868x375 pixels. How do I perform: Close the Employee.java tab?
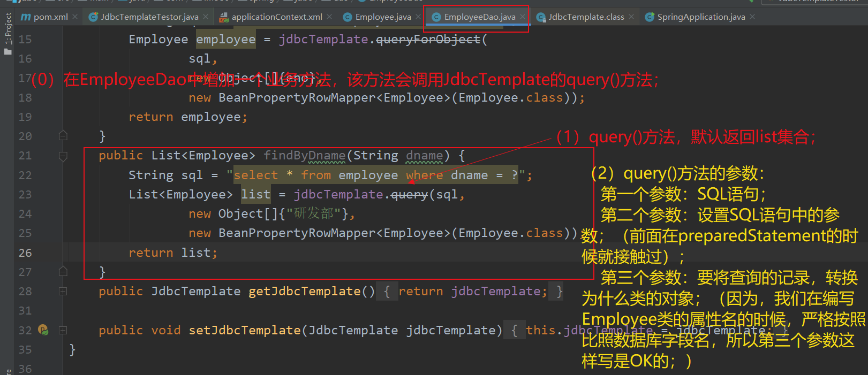coord(418,17)
